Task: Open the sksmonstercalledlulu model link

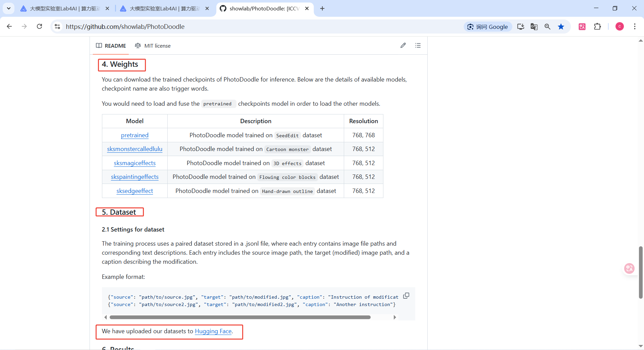Action: pyautogui.click(x=135, y=149)
